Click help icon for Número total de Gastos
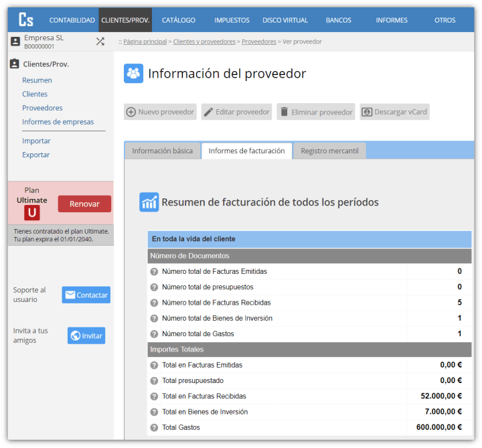The image size is (482, 448). click(154, 334)
